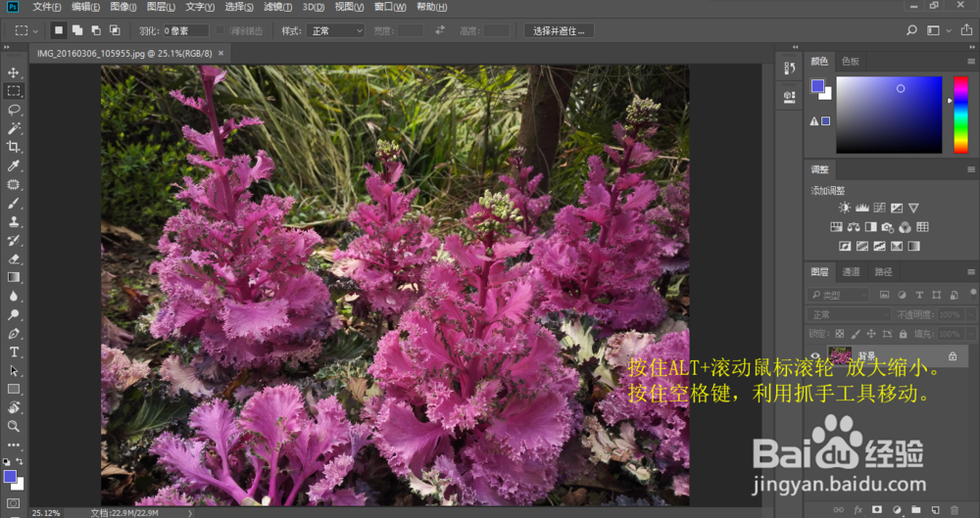Image resolution: width=980 pixels, height=518 pixels.
Task: Select the Path Selection tool
Action: [13, 371]
